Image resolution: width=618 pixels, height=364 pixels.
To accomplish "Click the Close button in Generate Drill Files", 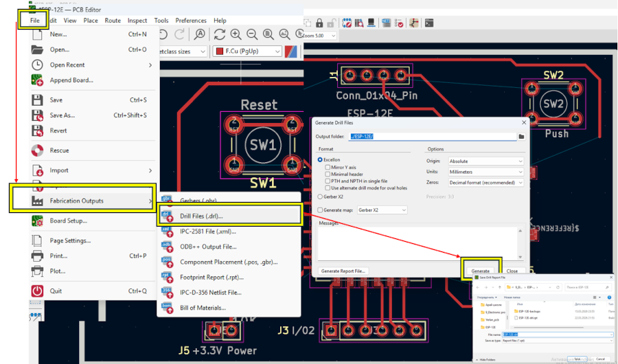I will pyautogui.click(x=512, y=271).
